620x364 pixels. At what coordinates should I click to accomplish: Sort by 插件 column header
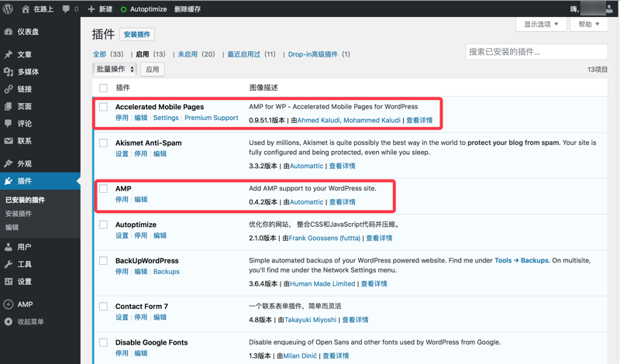coord(122,88)
